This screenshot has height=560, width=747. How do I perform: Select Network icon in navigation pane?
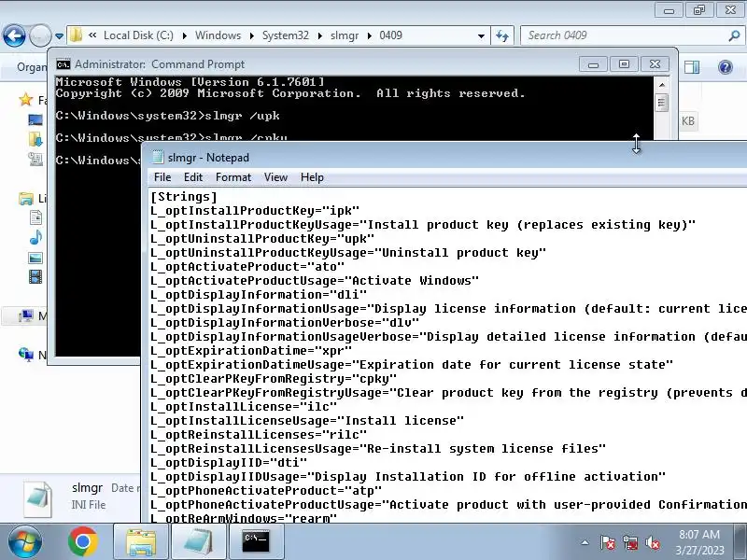26,354
